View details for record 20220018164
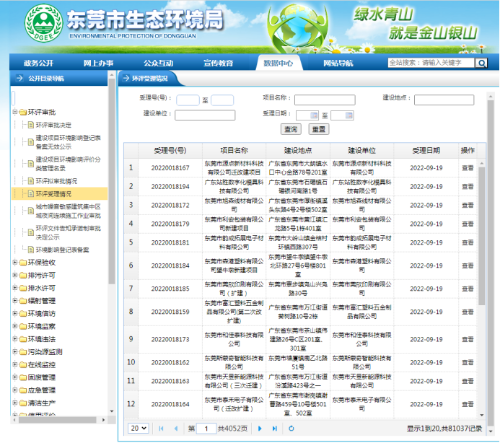 click(468, 404)
